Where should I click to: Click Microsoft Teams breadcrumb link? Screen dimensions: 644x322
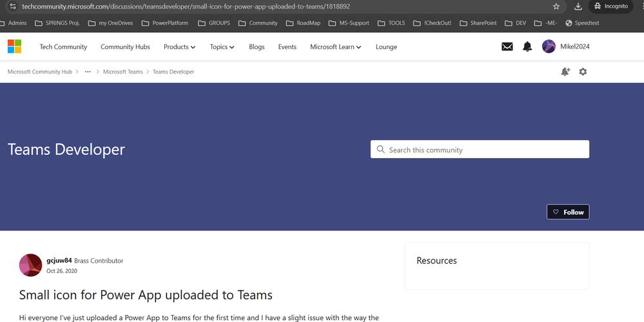pyautogui.click(x=122, y=72)
